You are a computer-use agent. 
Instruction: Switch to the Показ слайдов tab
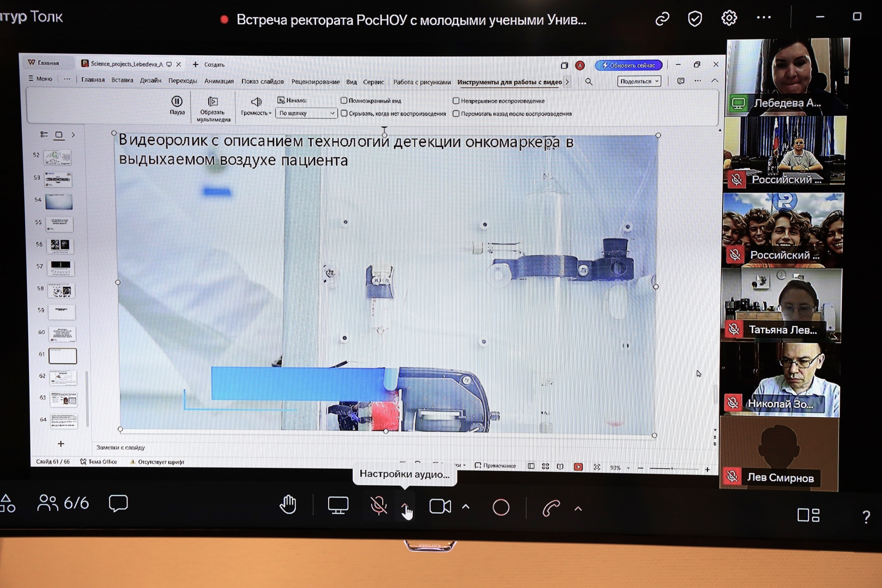tap(262, 82)
